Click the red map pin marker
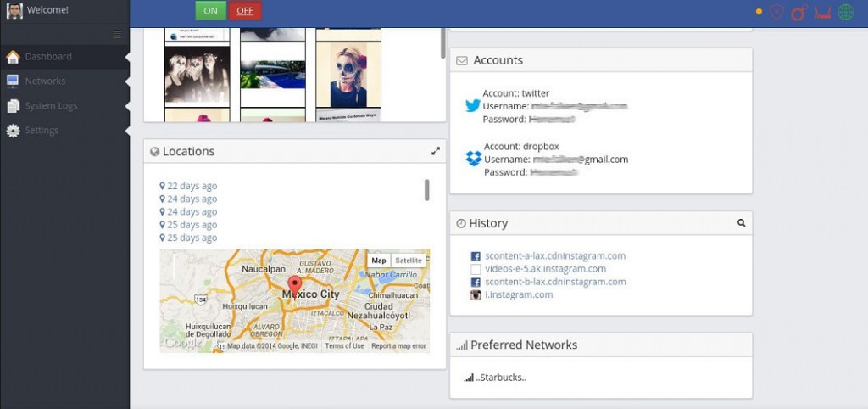868x409 pixels. point(294,284)
